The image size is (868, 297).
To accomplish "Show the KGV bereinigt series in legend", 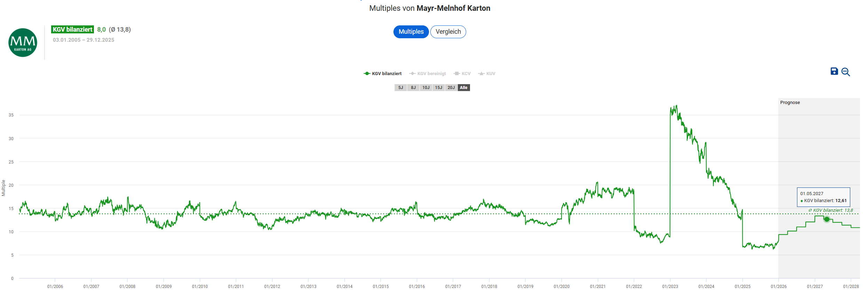I will [x=428, y=74].
